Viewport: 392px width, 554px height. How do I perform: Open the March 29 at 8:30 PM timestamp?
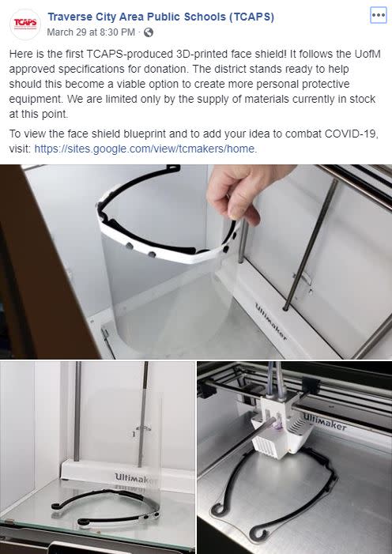(x=91, y=32)
